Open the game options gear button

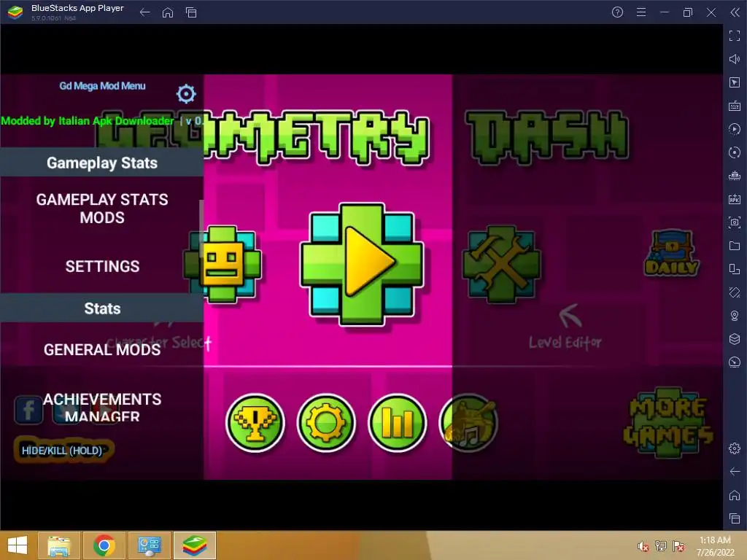pos(326,423)
